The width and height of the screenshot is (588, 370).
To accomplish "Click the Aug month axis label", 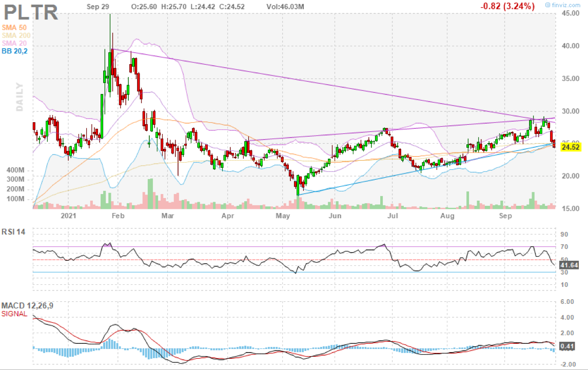I will pos(447,216).
